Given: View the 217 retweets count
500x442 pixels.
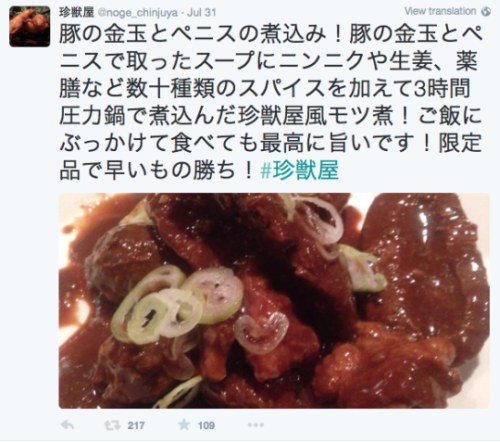Looking at the screenshot, I should (136, 426).
